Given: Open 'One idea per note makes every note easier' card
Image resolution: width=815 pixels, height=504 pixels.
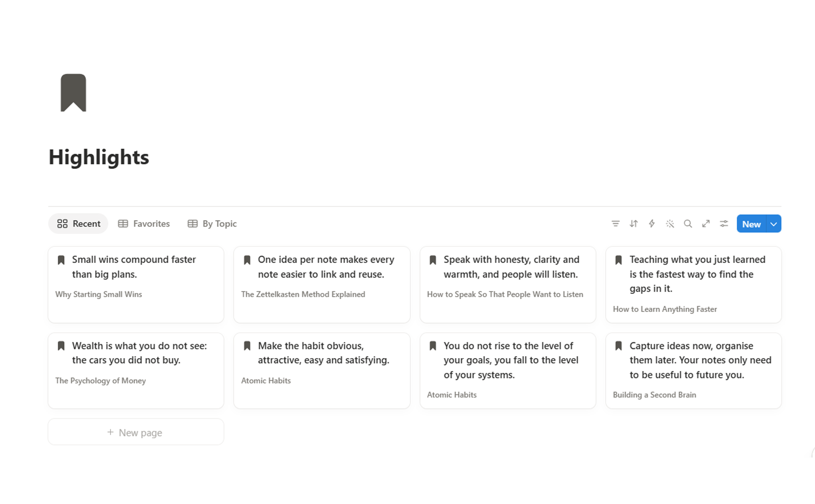Looking at the screenshot, I should [x=322, y=285].
